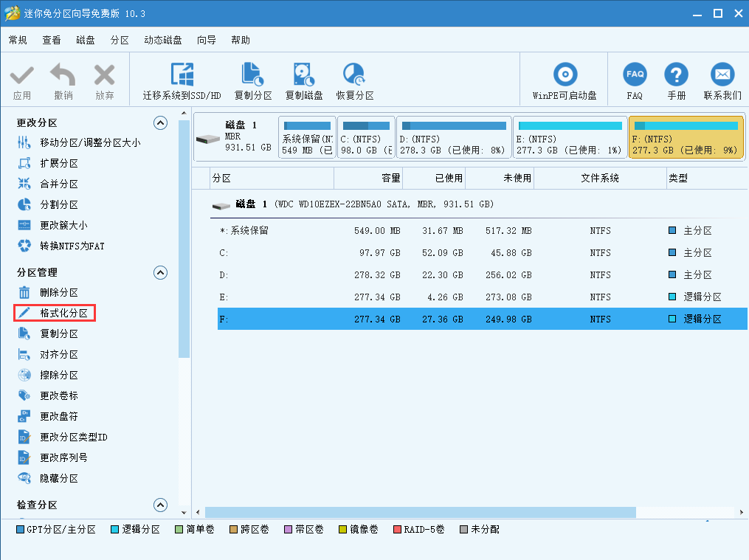The image size is (749, 560).
Task: Choose 扩展分区 in sidebar
Action: pos(48,163)
